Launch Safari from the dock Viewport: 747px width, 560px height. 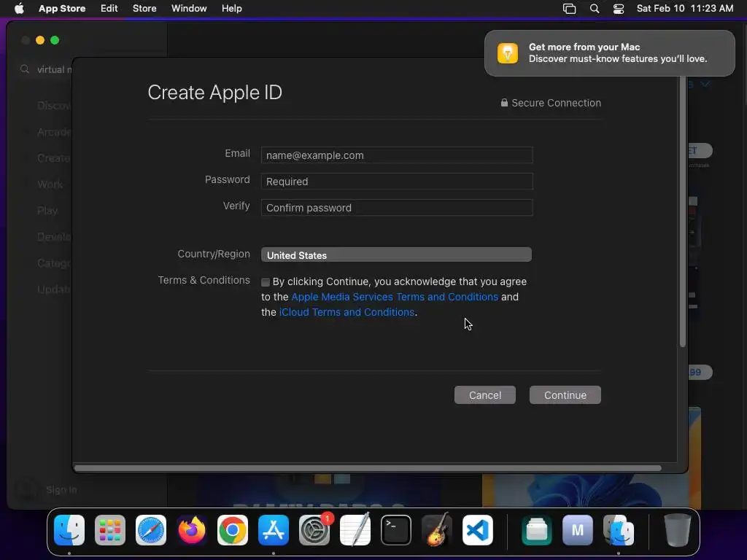click(151, 530)
